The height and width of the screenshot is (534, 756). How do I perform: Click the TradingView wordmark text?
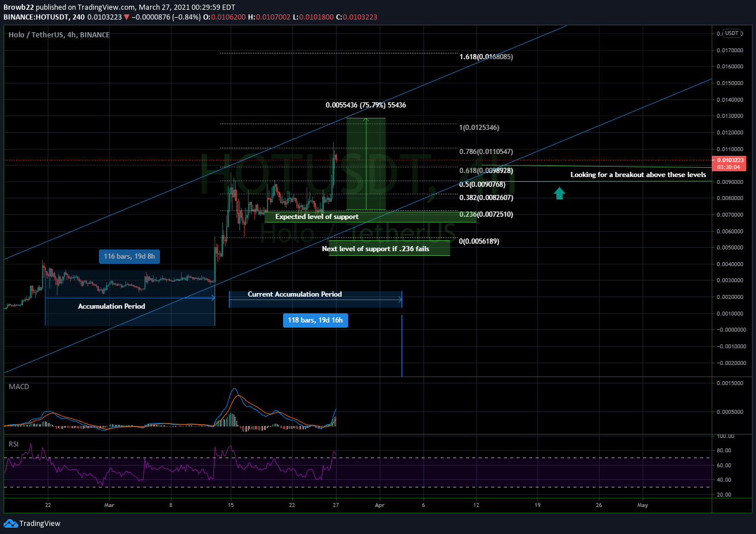point(40,524)
